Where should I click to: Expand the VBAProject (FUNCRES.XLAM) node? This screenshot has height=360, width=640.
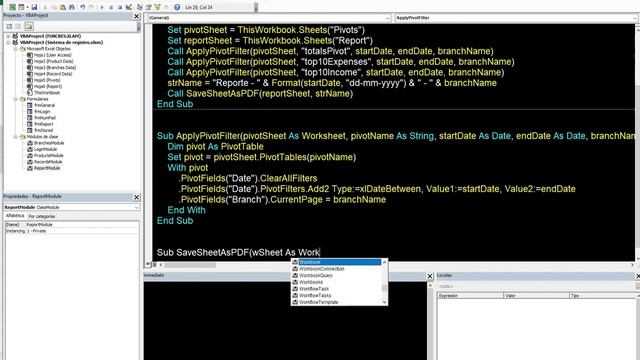click(x=8, y=36)
